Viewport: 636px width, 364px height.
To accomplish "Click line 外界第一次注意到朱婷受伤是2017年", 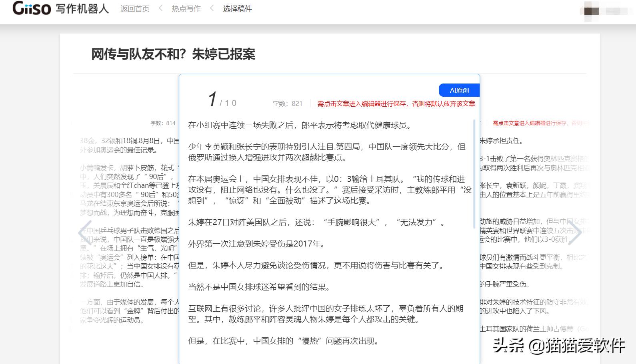I will pos(256,244).
